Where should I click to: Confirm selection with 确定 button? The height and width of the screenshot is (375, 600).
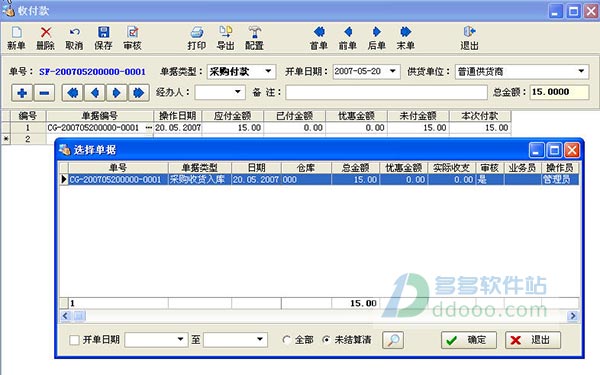[x=469, y=340]
